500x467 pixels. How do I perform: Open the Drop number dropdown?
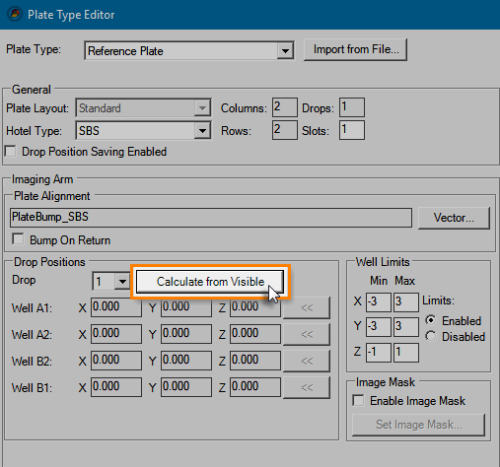pyautogui.click(x=122, y=281)
